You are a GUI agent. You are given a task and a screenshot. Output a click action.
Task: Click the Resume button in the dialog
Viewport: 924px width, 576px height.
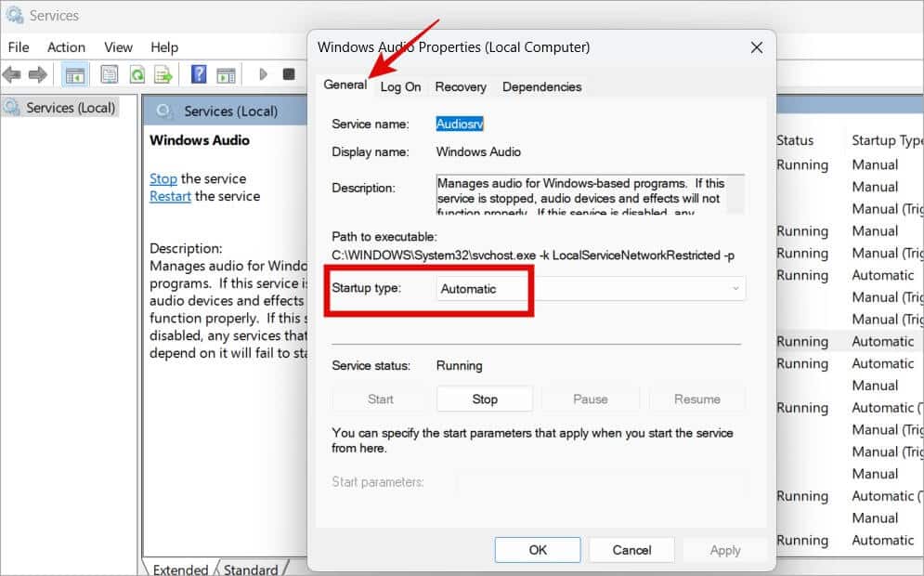pos(697,399)
